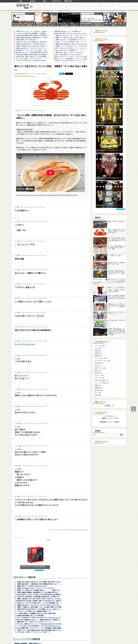This screenshot has width=138, height=644.
Task: Open the スポーツ (1449) category
Action: coord(99,378)
